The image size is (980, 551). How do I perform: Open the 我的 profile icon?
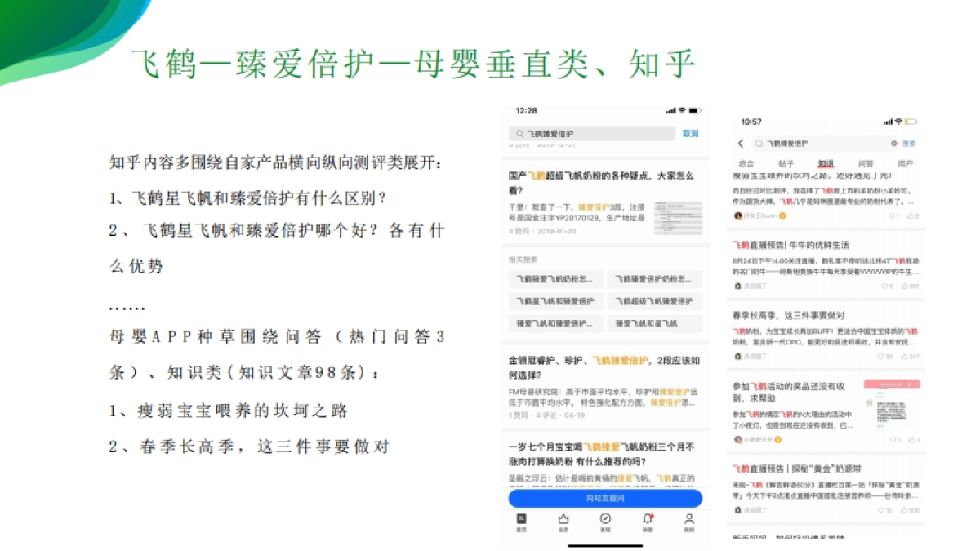(x=689, y=519)
